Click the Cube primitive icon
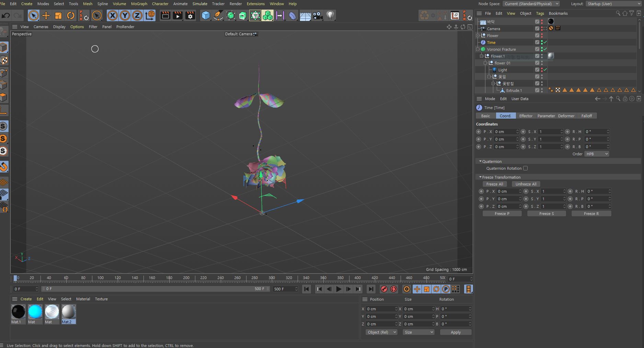Screen dimensions: 644x348 206,15
